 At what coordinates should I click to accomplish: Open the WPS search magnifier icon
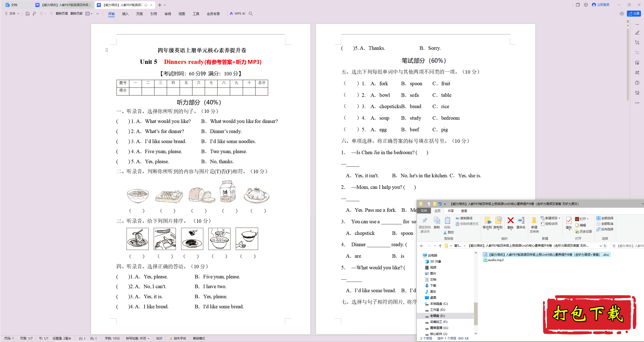251,14
